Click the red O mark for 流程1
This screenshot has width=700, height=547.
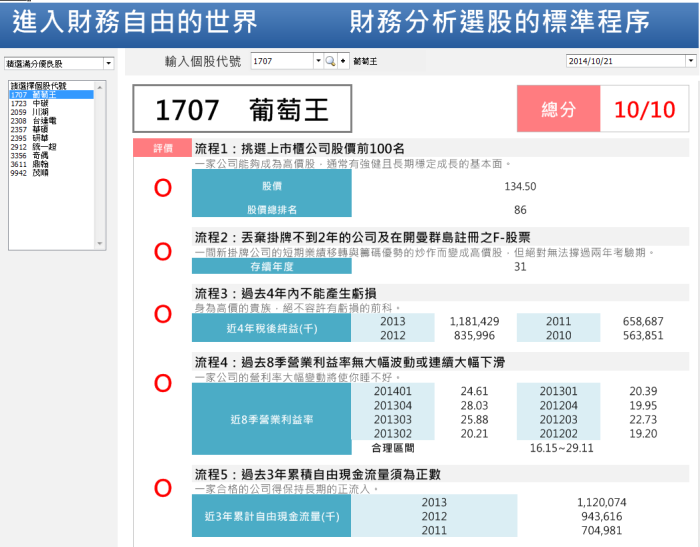(162, 188)
